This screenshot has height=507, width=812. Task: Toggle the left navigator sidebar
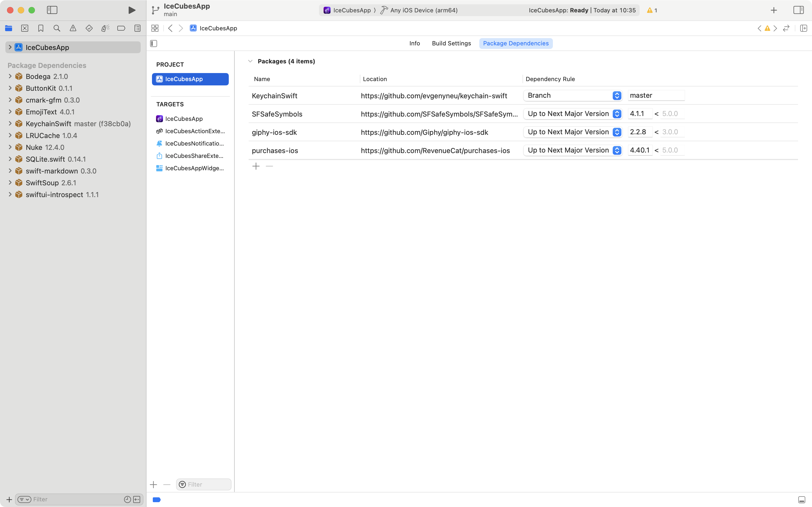tap(52, 10)
